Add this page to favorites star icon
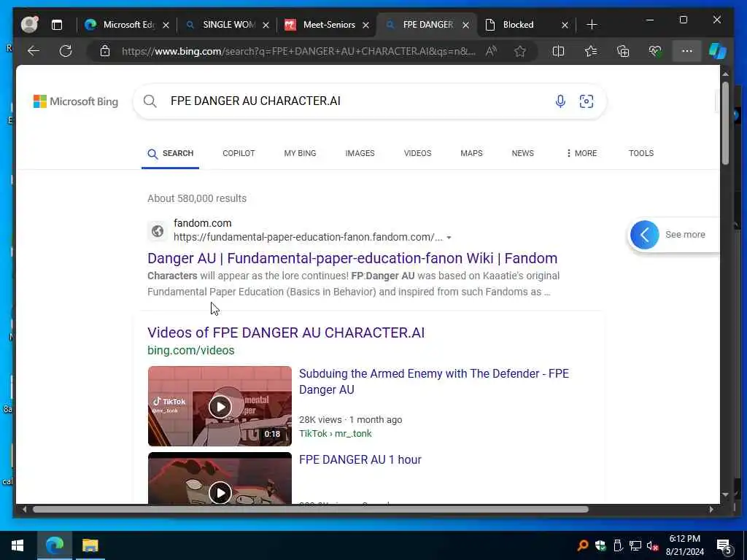 (519, 51)
